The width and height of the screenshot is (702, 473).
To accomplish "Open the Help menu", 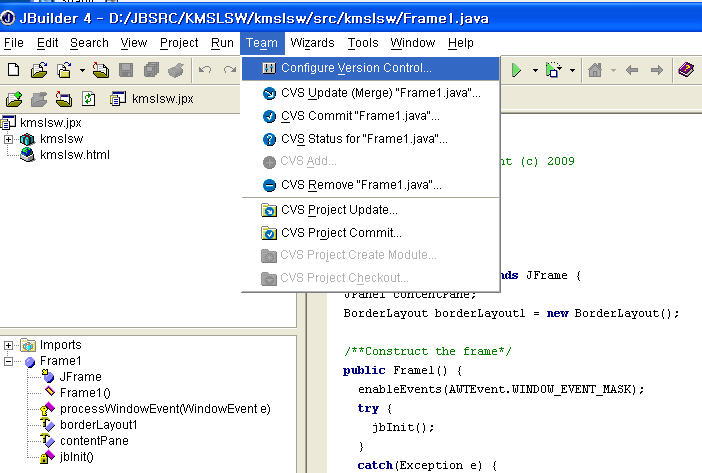I will point(461,43).
